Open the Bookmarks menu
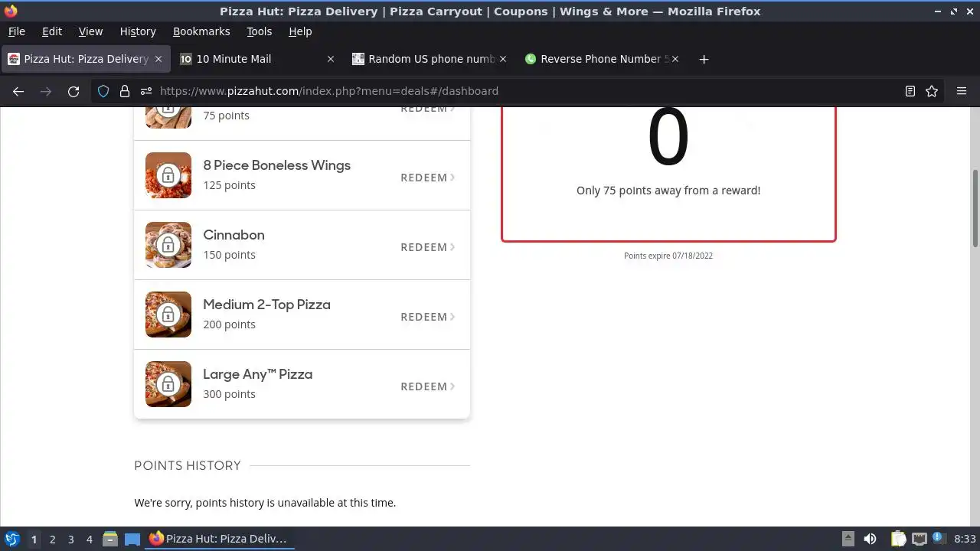Image resolution: width=980 pixels, height=551 pixels. (x=201, y=31)
